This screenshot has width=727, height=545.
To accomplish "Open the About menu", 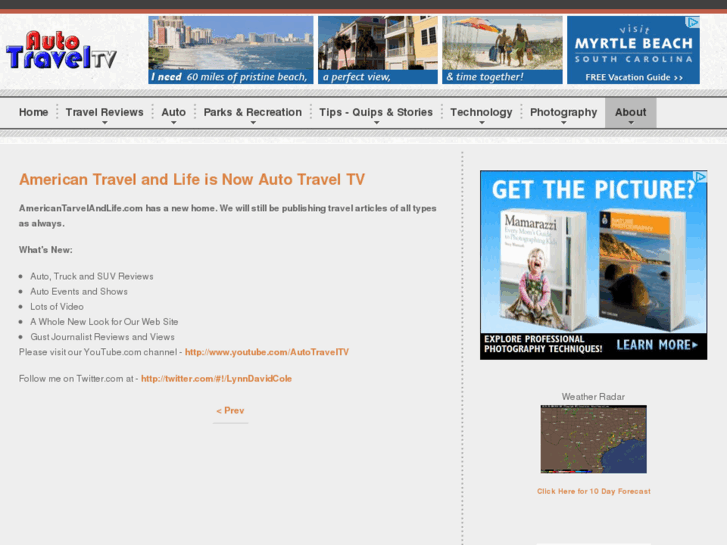I will [631, 112].
